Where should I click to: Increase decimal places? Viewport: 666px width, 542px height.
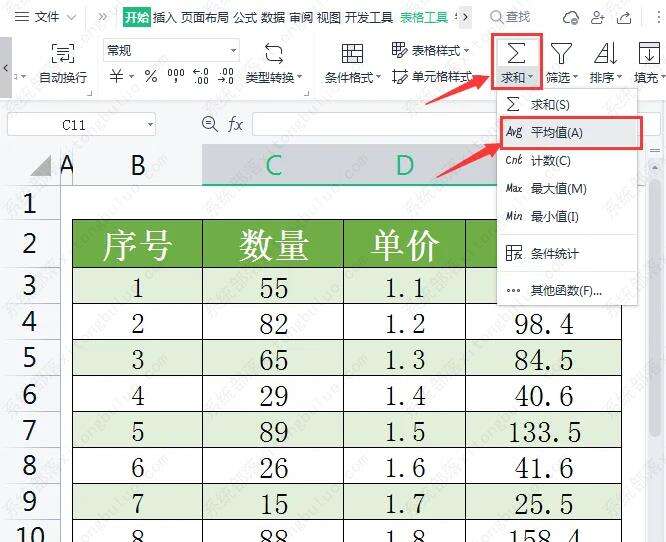tap(200, 76)
